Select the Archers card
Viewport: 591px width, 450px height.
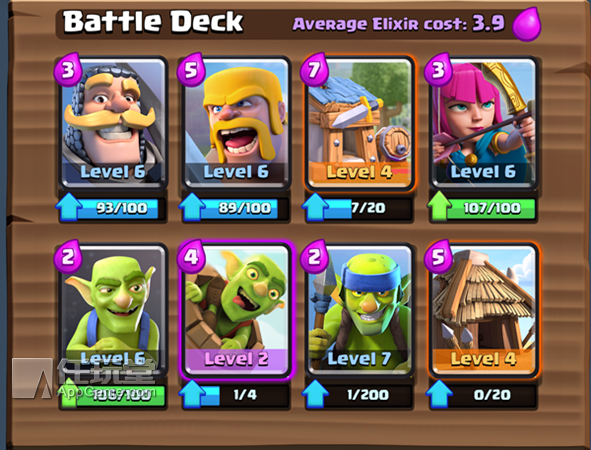click(x=484, y=122)
